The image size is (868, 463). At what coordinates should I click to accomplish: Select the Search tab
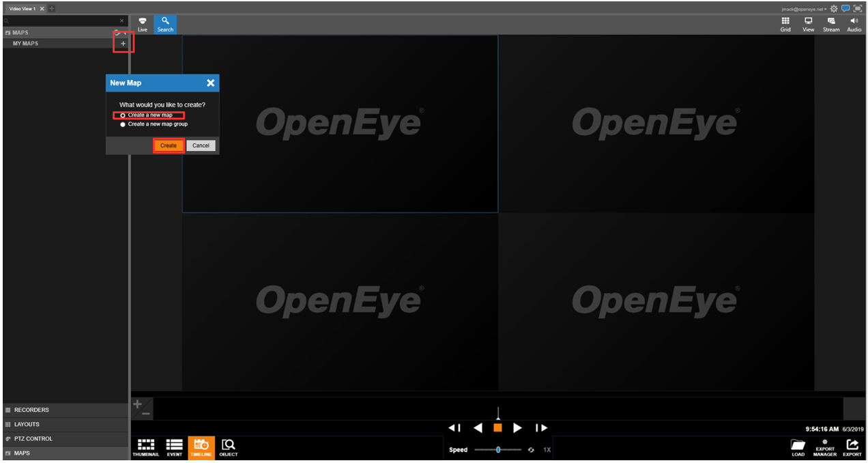(165, 24)
